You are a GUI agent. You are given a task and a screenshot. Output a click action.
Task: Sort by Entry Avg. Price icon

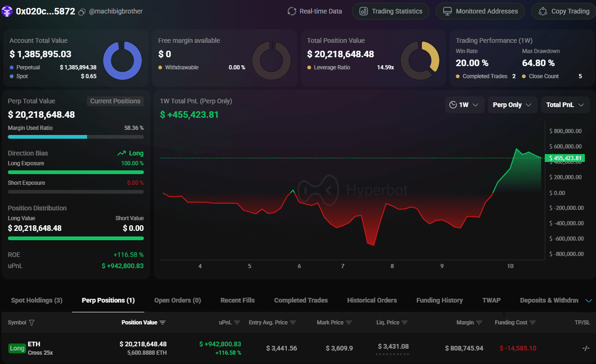[294, 323]
